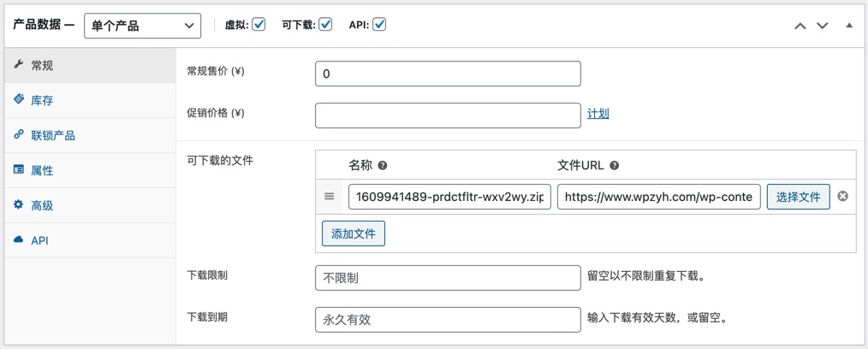
Task: Click the 选择文件 choose file button
Action: point(799,197)
